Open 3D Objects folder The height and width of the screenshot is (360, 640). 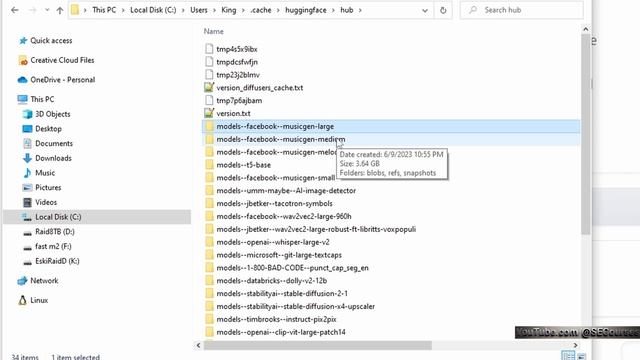pos(53,114)
